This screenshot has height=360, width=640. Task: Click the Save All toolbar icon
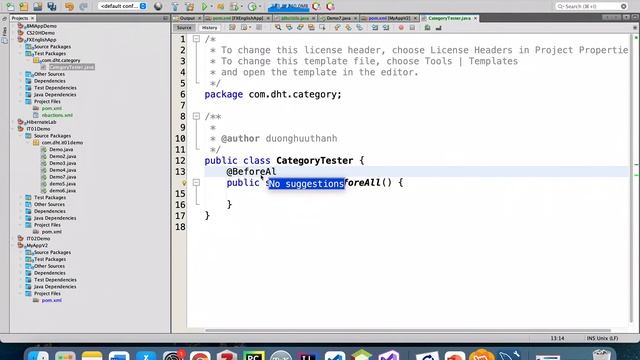coord(51,6)
